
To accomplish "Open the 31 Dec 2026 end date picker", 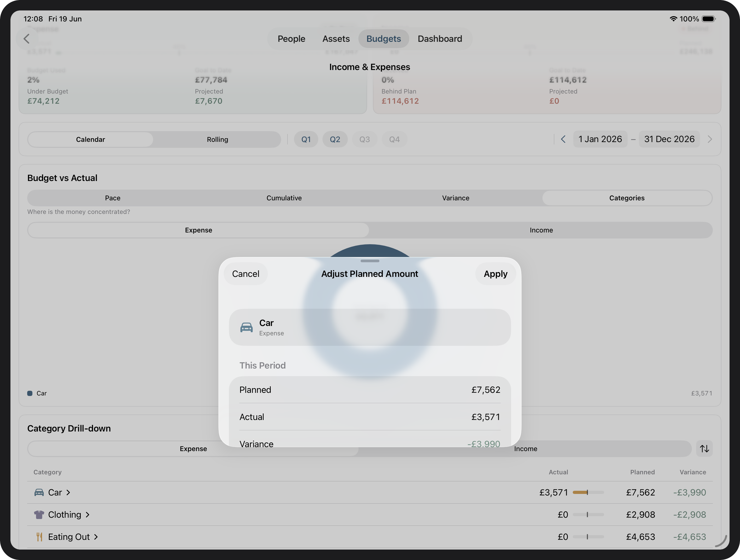I will (x=669, y=139).
